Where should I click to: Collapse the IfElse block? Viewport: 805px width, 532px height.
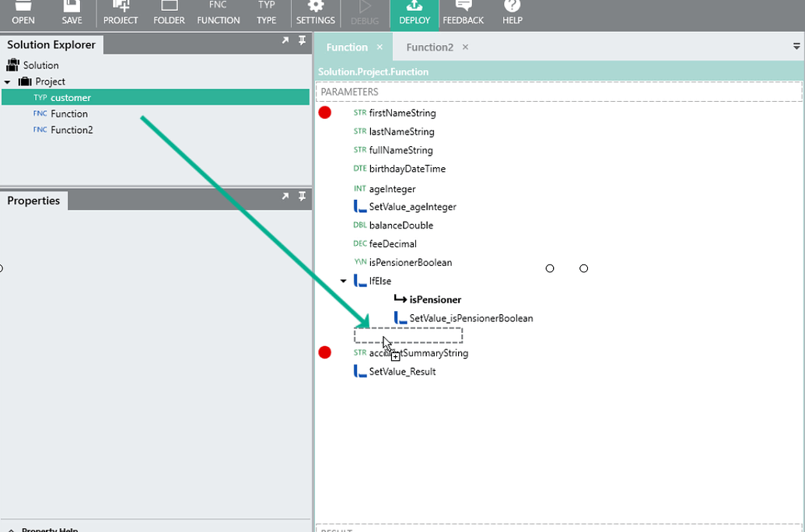342,281
